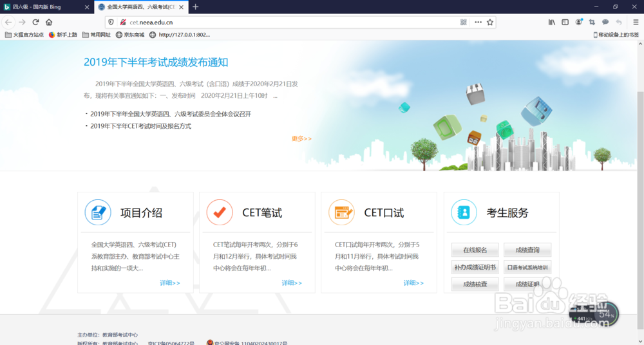Viewport: 644px width, 345px height.
Task: Open the 四、六级考试委员会全体会议召开 news link
Action: (171, 114)
